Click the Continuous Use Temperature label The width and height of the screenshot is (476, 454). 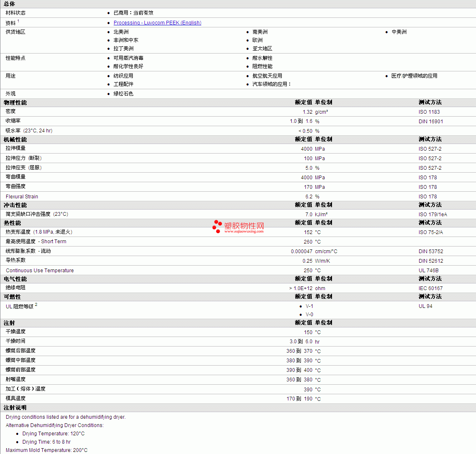point(40,271)
